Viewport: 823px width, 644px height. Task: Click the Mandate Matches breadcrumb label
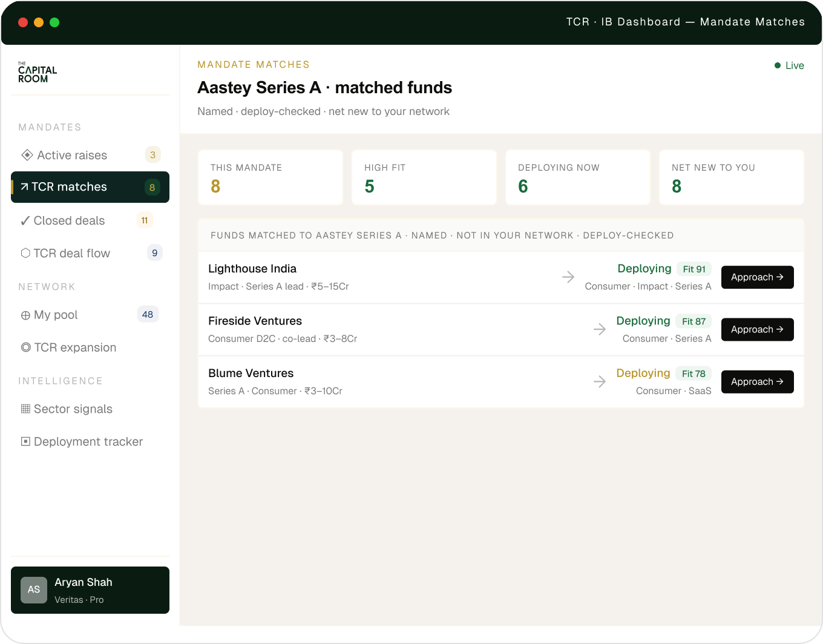click(254, 65)
